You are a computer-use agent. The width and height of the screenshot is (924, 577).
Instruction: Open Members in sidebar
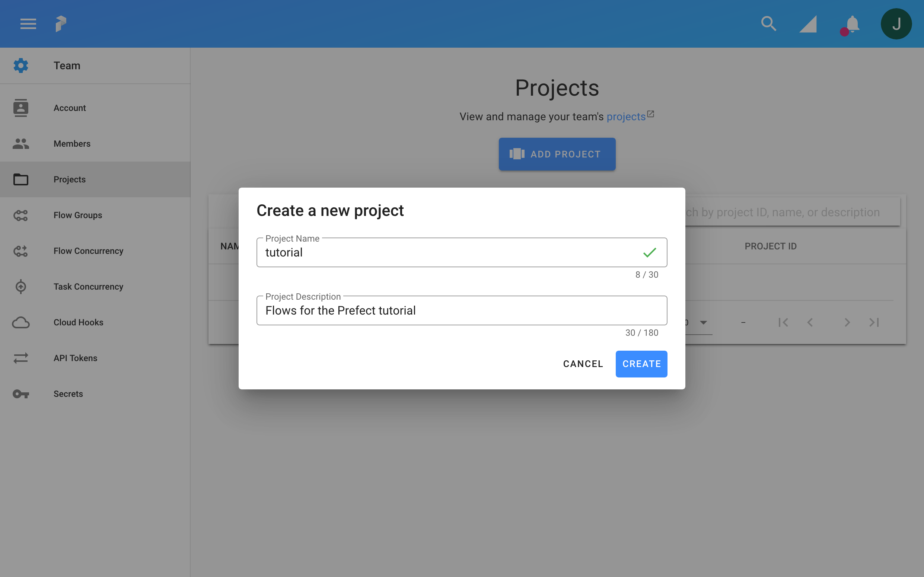(72, 144)
